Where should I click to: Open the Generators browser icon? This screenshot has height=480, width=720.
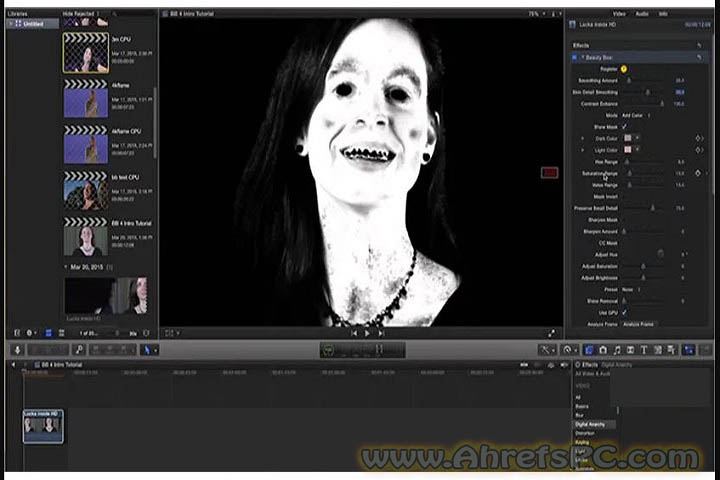[x=658, y=350]
